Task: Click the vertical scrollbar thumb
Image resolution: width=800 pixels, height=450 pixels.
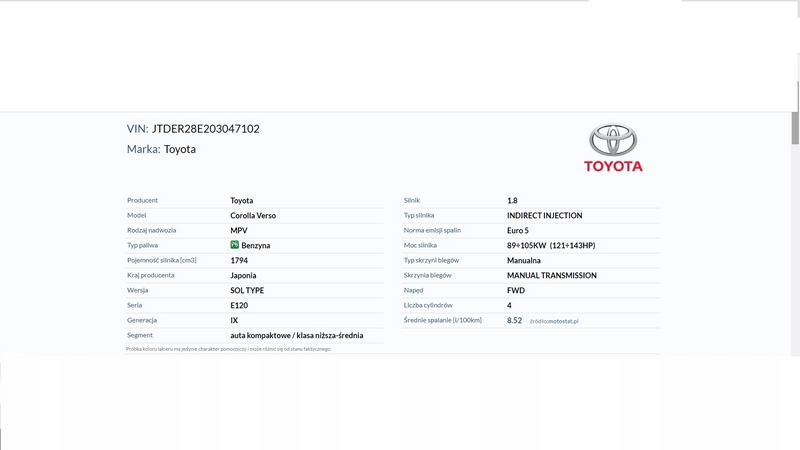Action: [795, 128]
